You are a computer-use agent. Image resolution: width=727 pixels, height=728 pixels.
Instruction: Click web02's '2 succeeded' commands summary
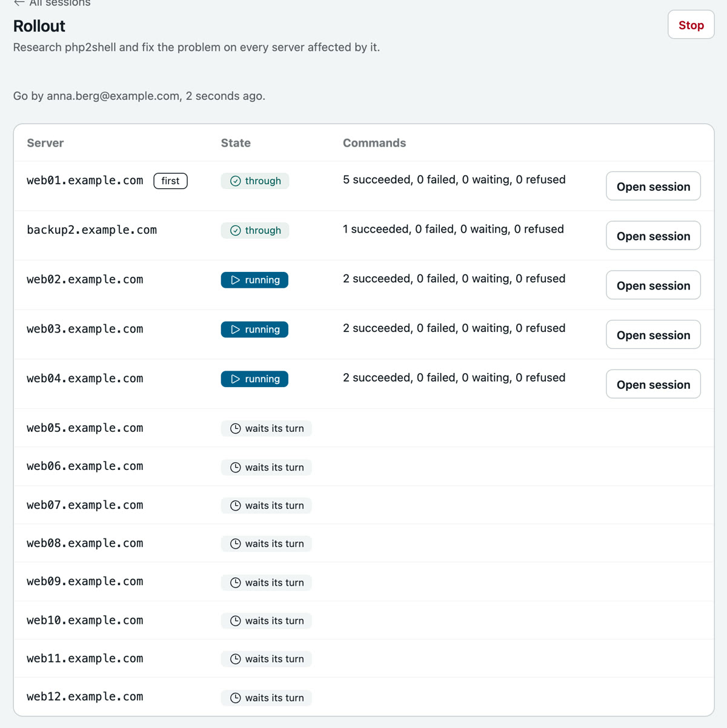(454, 279)
